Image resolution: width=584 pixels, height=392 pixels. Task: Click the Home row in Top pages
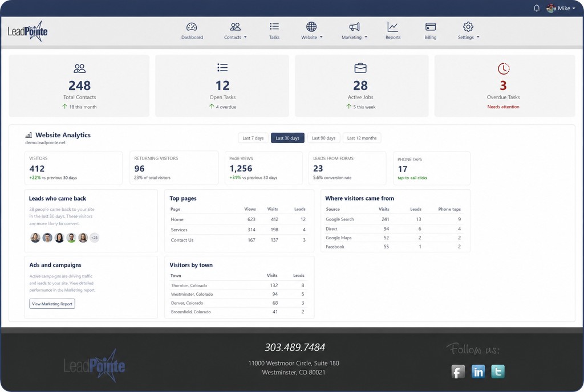tap(238, 219)
